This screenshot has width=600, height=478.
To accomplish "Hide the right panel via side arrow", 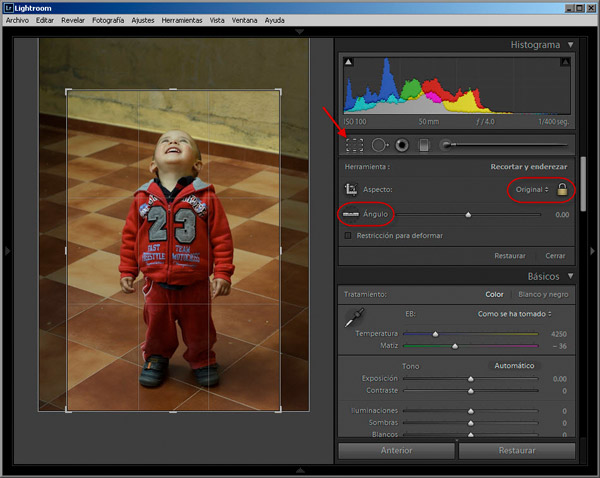I will (x=592, y=251).
